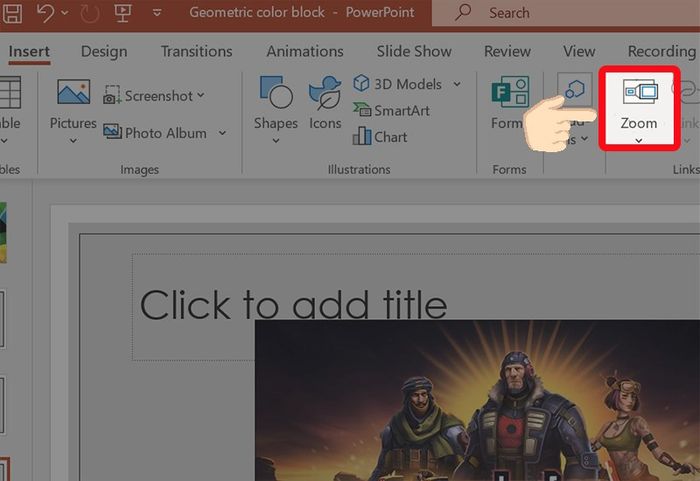Select the inserted picture on the slide

(x=477, y=400)
